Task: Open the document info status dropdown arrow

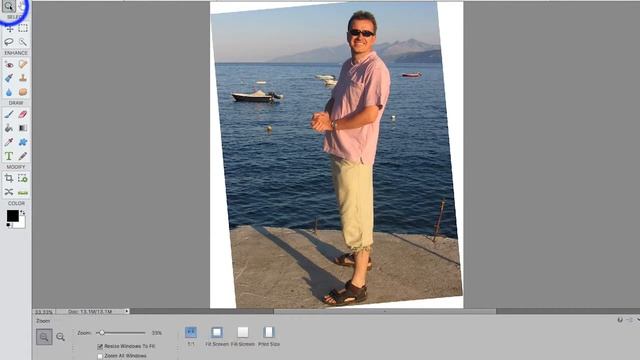Action: click(x=127, y=311)
